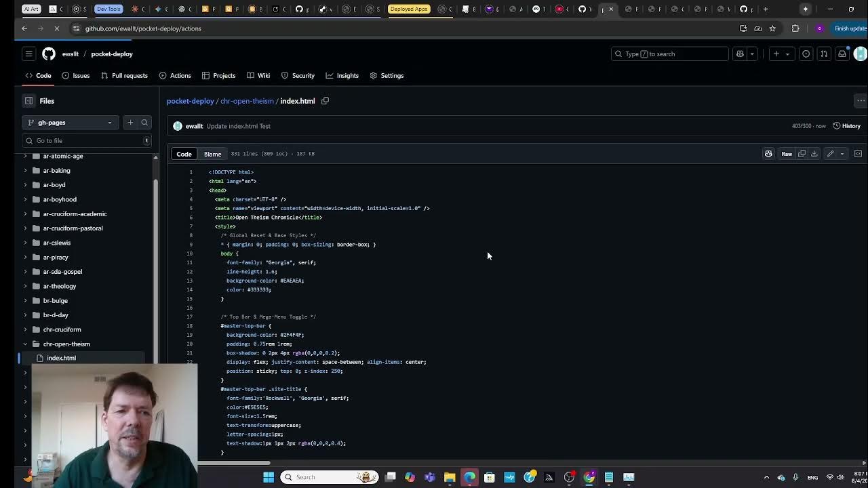This screenshot has width=868, height=488.
Task: Collapse the chr-open-theism folder
Action: 26,344
